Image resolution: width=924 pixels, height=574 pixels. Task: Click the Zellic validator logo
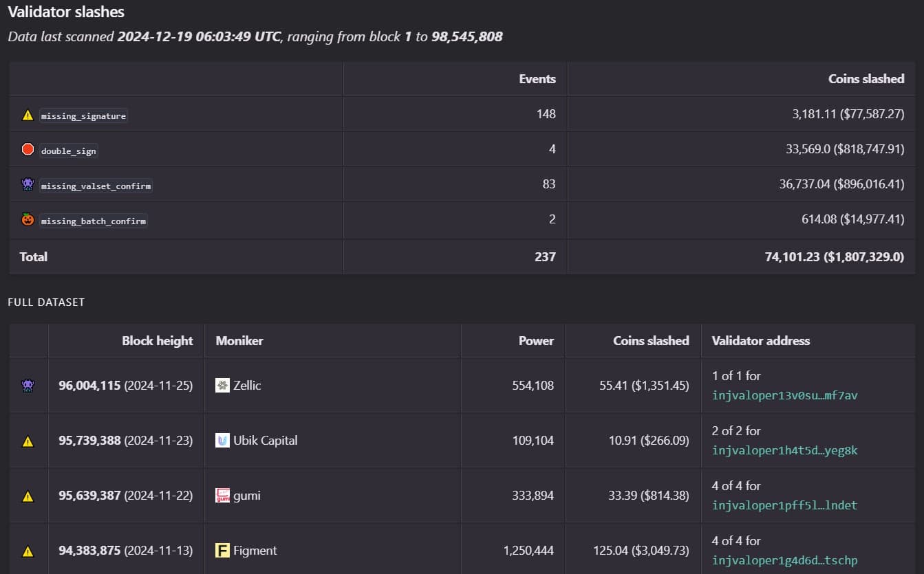(222, 386)
